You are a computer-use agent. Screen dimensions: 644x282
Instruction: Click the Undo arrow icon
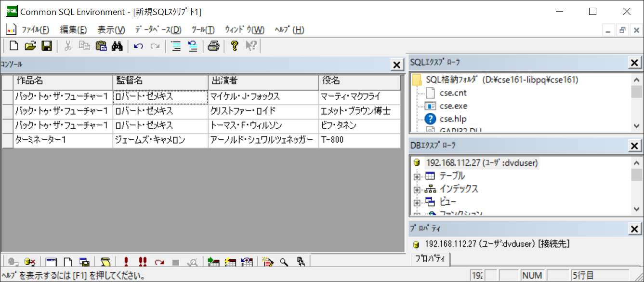(x=139, y=46)
